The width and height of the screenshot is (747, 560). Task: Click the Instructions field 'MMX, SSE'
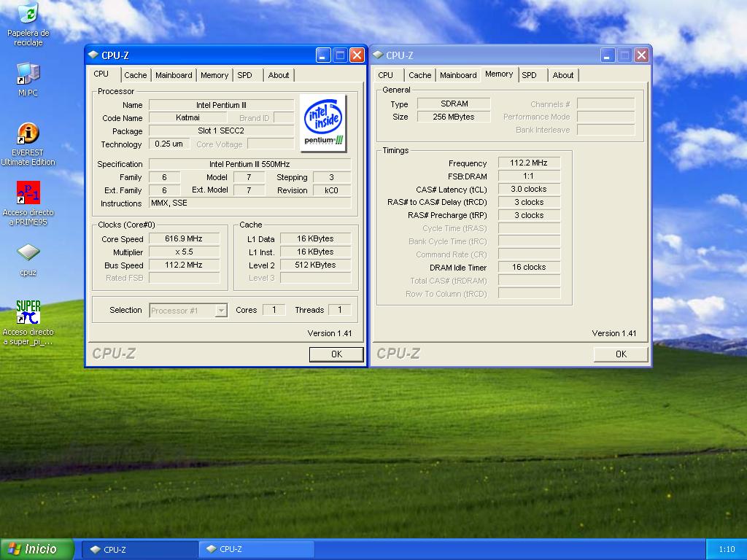(x=249, y=203)
